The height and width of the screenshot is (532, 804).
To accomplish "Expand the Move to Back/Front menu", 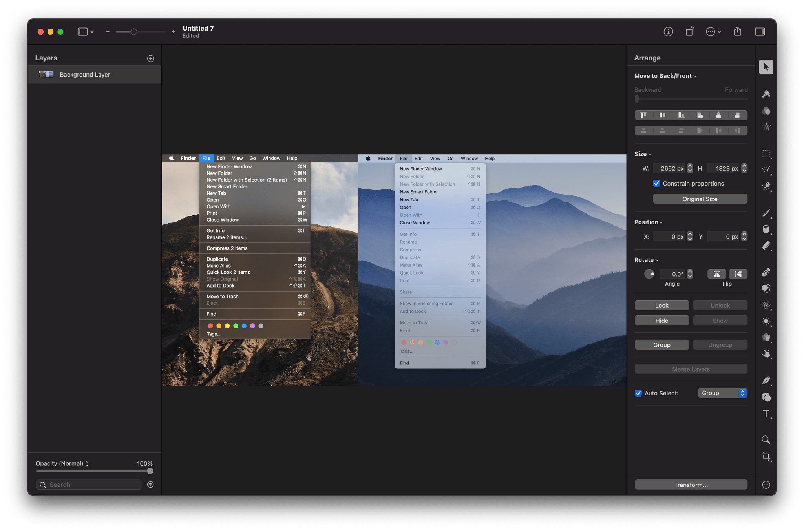I will coord(665,76).
